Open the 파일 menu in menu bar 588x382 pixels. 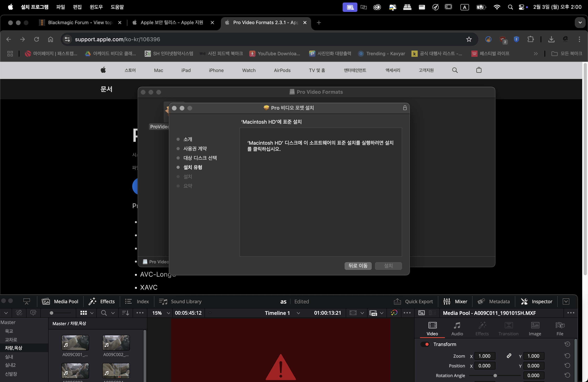60,7
